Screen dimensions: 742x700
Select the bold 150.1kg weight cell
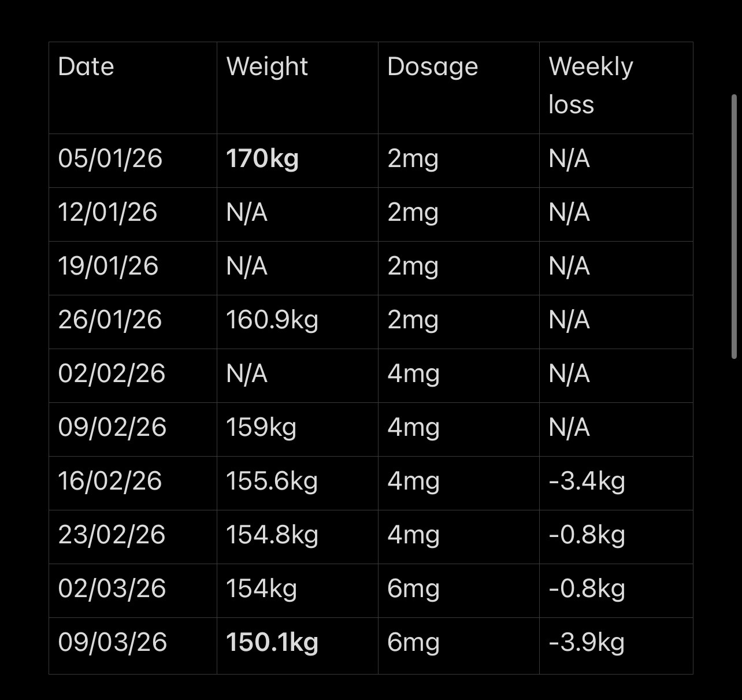click(x=272, y=643)
